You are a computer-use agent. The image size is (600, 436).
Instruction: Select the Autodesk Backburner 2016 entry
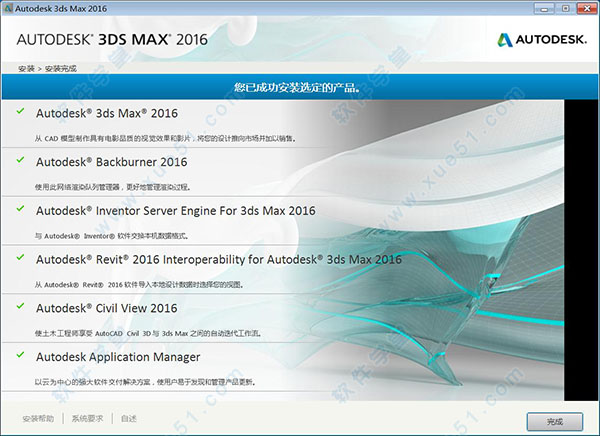(x=112, y=161)
